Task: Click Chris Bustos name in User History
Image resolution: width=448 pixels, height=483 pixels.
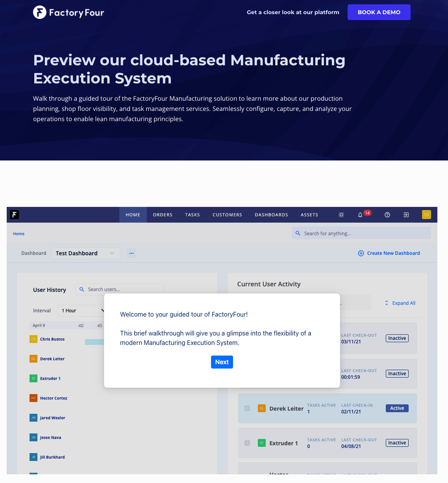Action: coord(52,339)
